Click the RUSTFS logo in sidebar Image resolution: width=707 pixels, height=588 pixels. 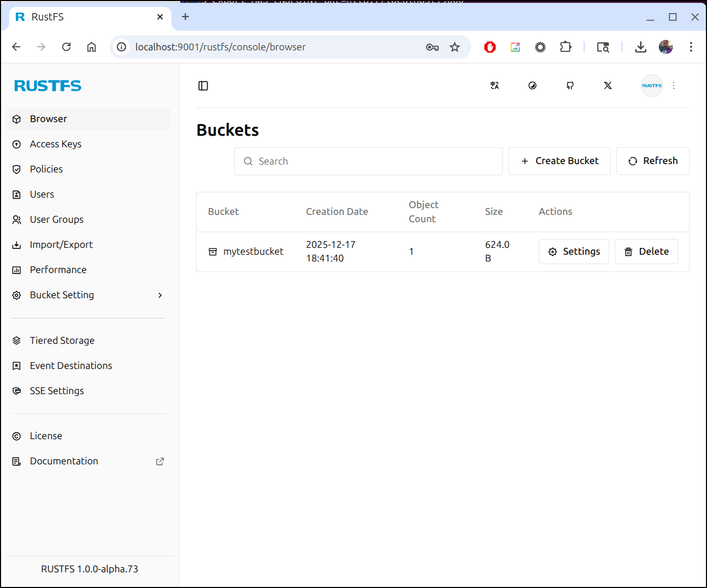48,86
